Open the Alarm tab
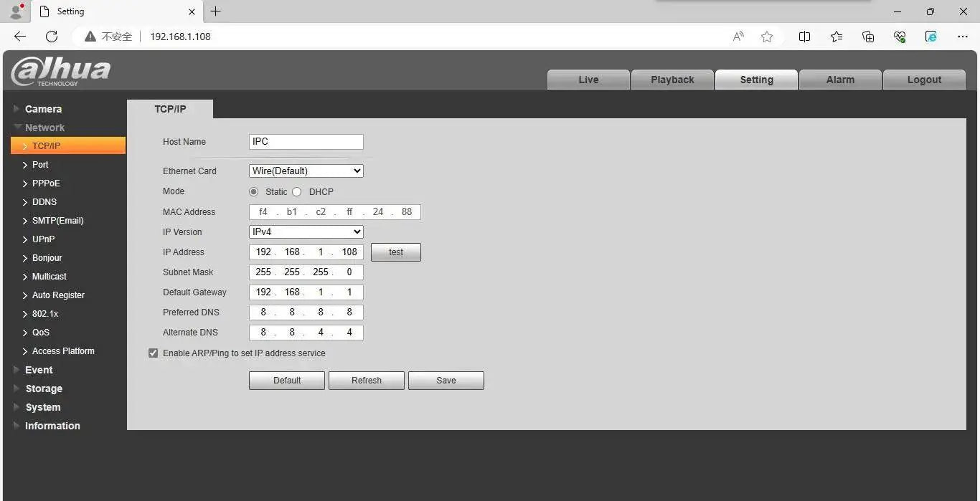The image size is (980, 501). (840, 80)
